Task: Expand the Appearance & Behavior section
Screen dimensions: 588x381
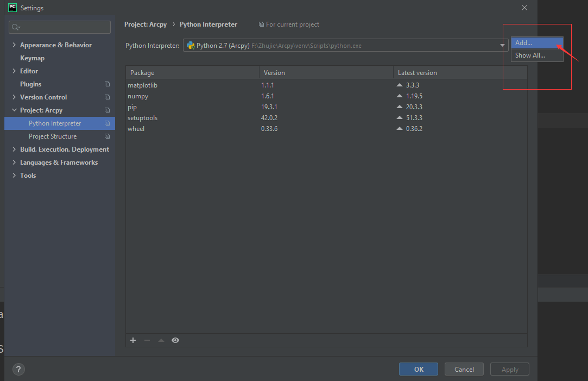Action: point(14,45)
